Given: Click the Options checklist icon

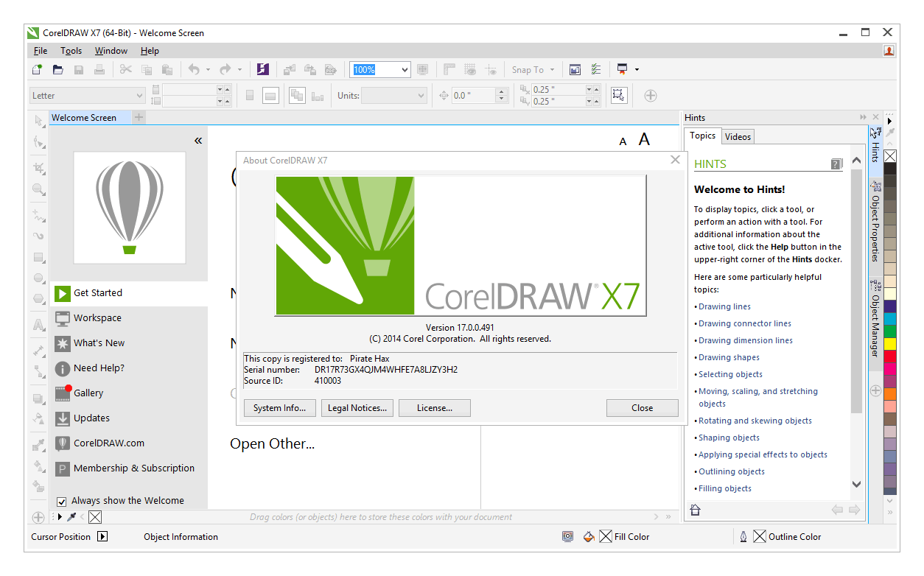Looking at the screenshot, I should point(596,69).
